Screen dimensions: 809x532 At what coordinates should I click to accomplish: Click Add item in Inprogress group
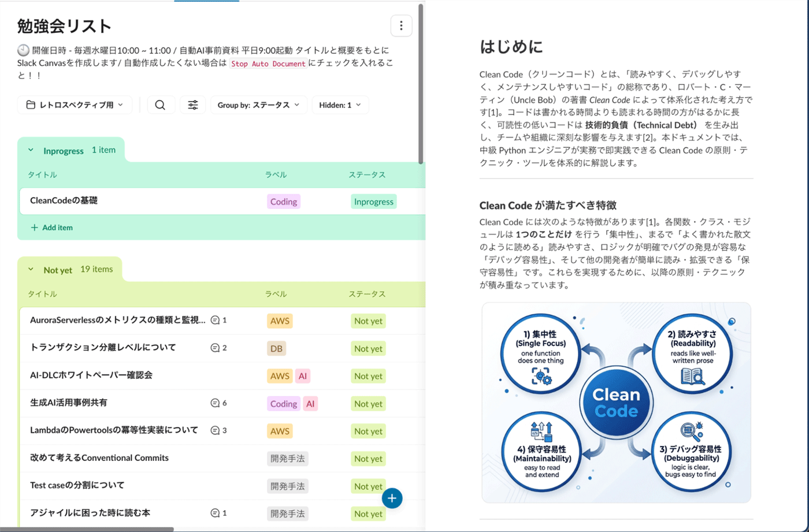pos(51,228)
